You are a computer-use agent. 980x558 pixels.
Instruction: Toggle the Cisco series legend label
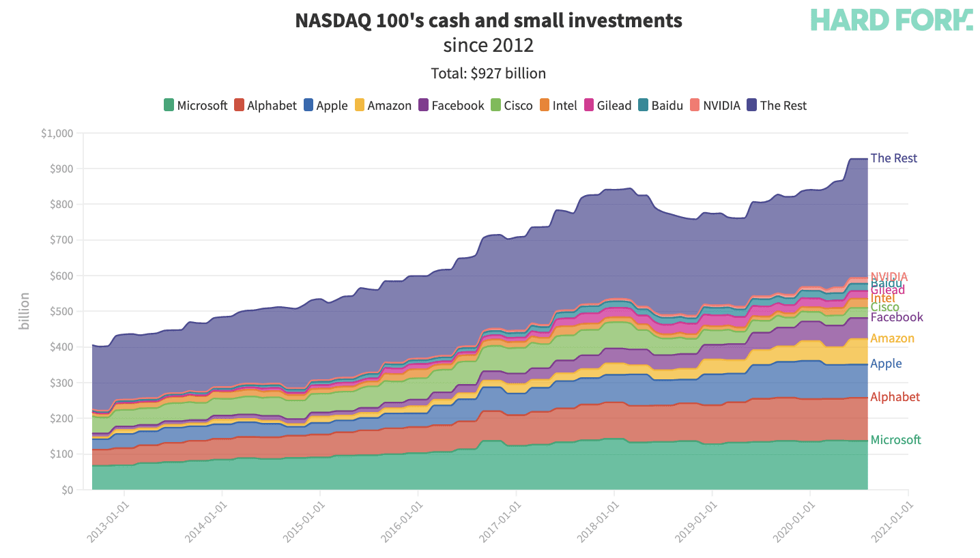click(518, 106)
